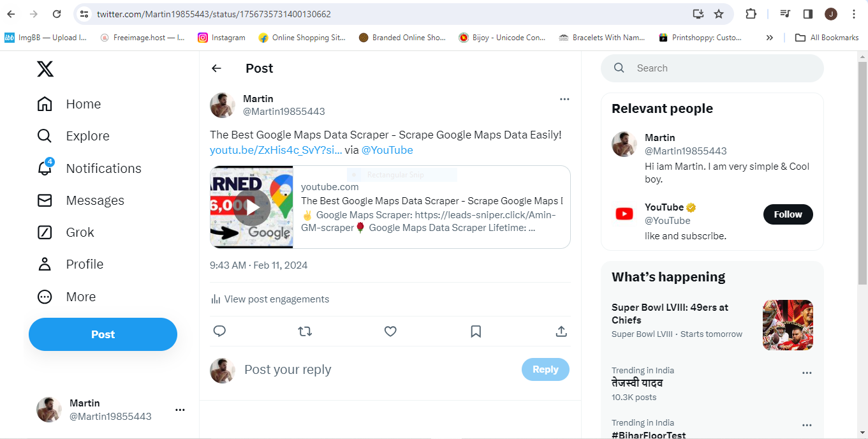Screen dimensions: 868x439
Task: Open the youtu.be link in post
Action: tap(276, 151)
